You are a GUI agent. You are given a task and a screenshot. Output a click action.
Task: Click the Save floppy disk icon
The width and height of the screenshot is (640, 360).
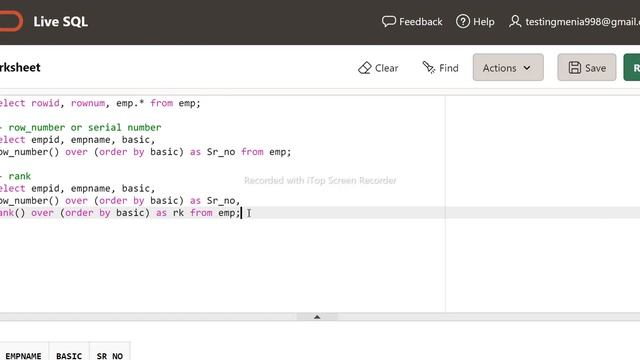(575, 67)
